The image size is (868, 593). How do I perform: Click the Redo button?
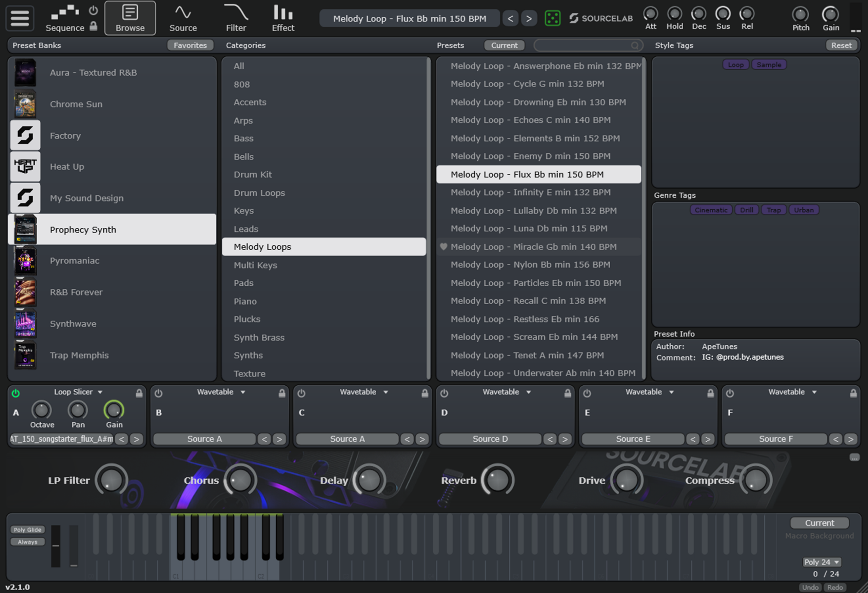coord(835,587)
